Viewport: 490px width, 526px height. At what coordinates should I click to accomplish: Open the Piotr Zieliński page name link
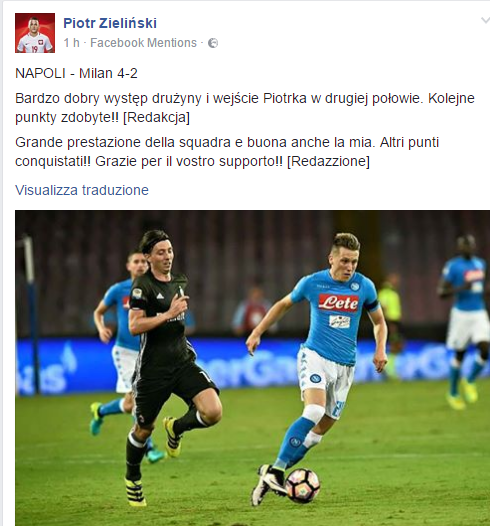(x=110, y=23)
